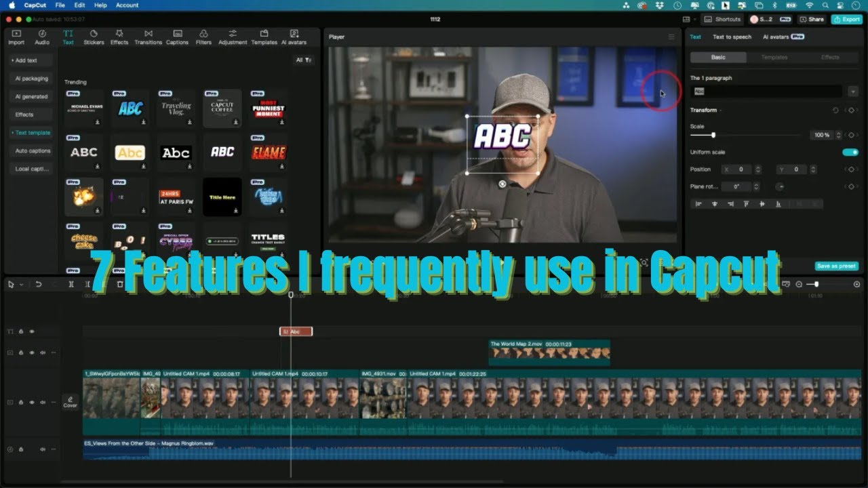Open the Player panel menu icon
This screenshot has height=488, width=868.
(671, 37)
